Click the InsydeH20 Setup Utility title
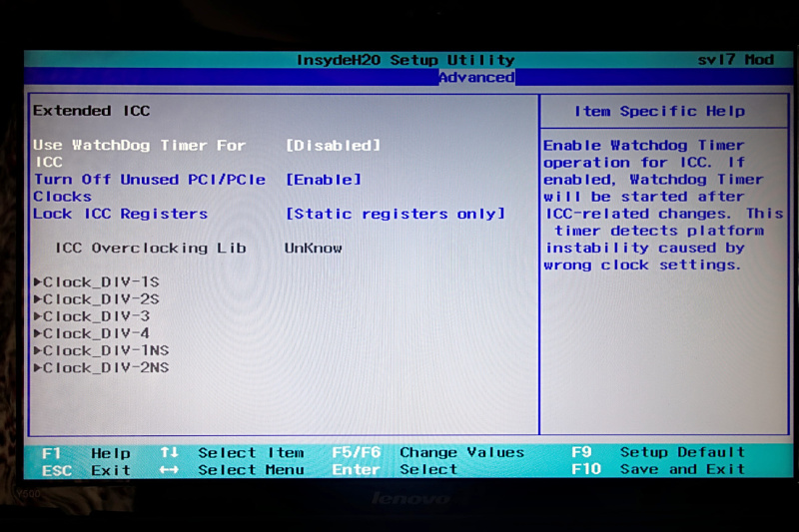Viewport: 799px width, 532px height. 405,60
